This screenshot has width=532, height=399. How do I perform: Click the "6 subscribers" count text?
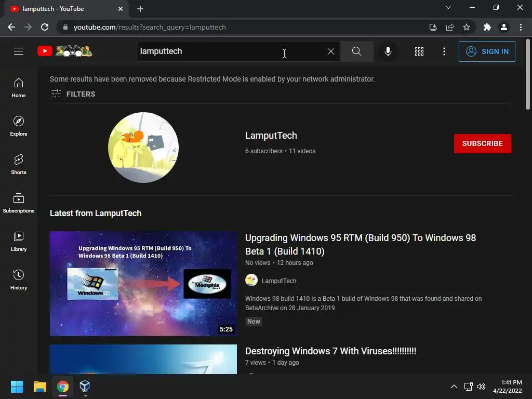coord(263,151)
